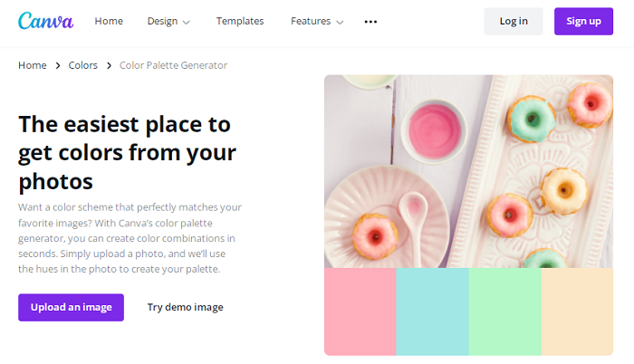634x364 pixels.
Task: Open the Home nav item
Action: tap(109, 21)
